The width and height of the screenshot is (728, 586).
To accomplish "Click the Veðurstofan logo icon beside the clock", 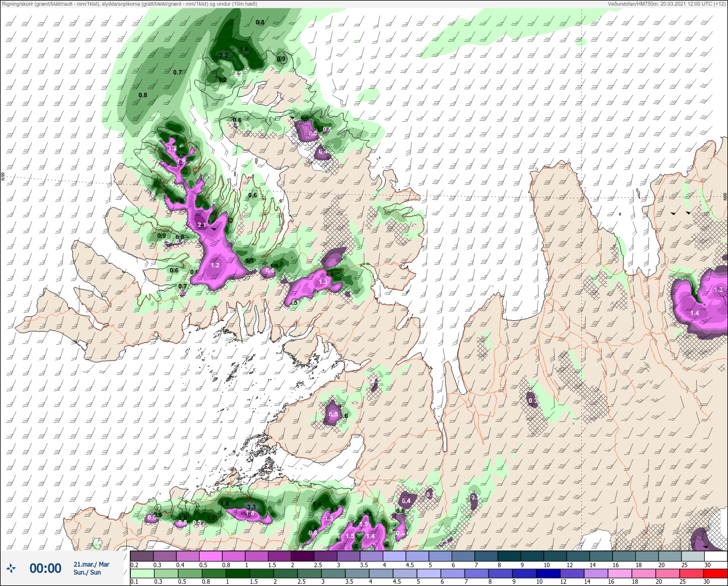I will point(11,568).
